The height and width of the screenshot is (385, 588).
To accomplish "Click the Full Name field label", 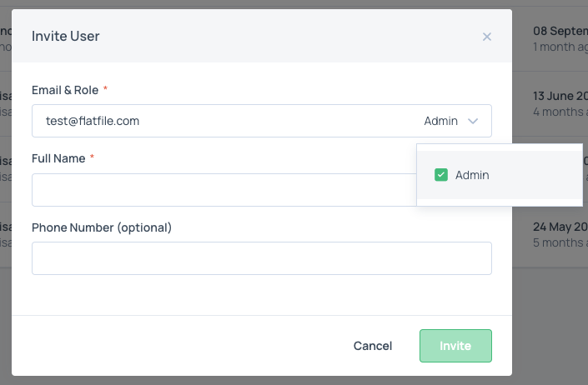I will click(58, 158).
